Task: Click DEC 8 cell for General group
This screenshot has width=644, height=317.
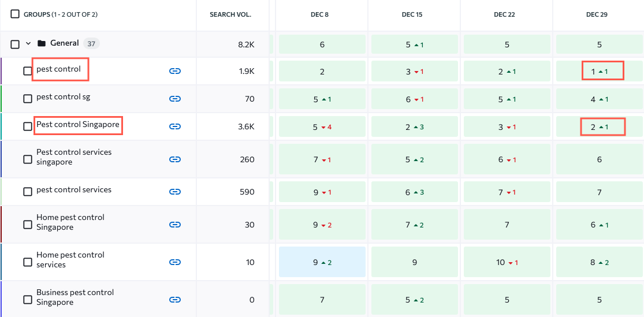Action: tap(322, 44)
